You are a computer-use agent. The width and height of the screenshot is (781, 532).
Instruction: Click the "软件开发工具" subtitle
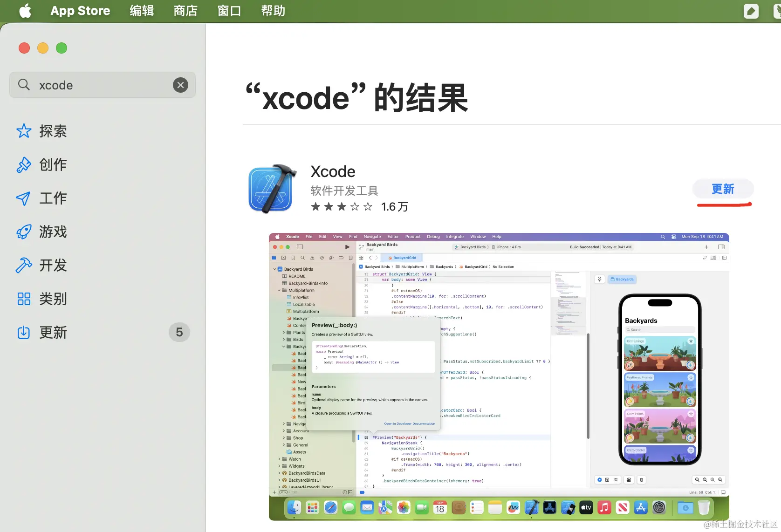[344, 191]
